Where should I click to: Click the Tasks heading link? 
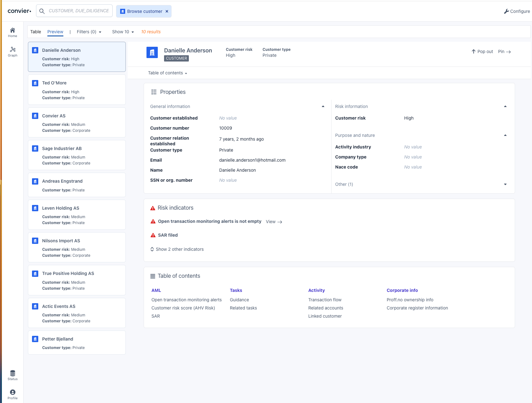(x=236, y=290)
